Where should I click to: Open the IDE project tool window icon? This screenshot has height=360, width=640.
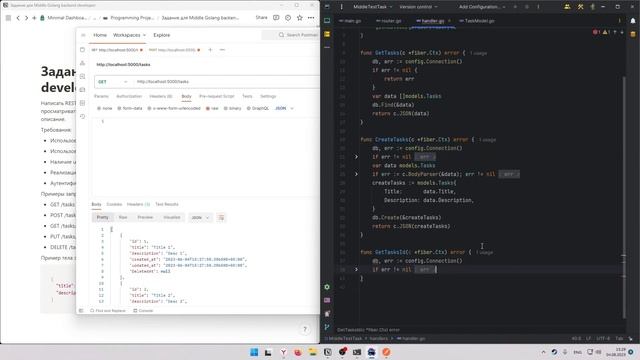327,21
